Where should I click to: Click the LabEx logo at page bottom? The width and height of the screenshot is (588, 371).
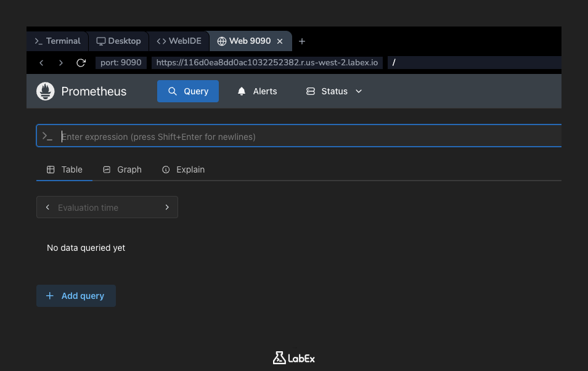tap(293, 357)
